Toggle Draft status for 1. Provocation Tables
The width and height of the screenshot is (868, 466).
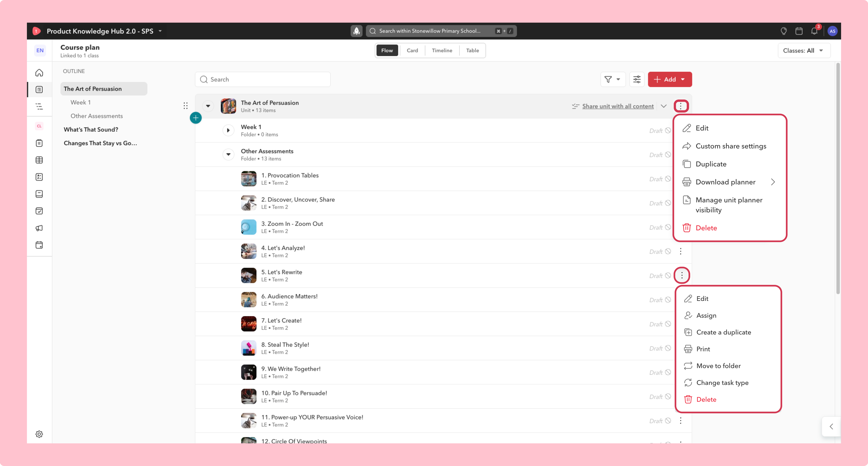pyautogui.click(x=660, y=179)
